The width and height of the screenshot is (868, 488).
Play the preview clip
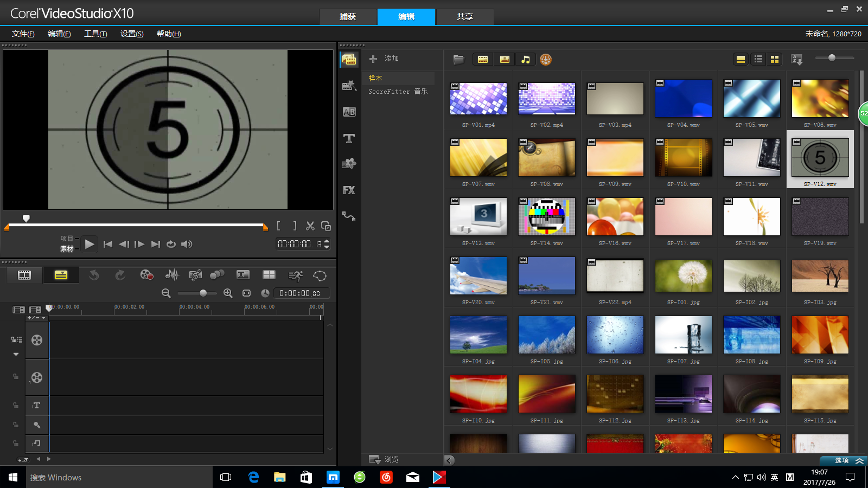[90, 244]
